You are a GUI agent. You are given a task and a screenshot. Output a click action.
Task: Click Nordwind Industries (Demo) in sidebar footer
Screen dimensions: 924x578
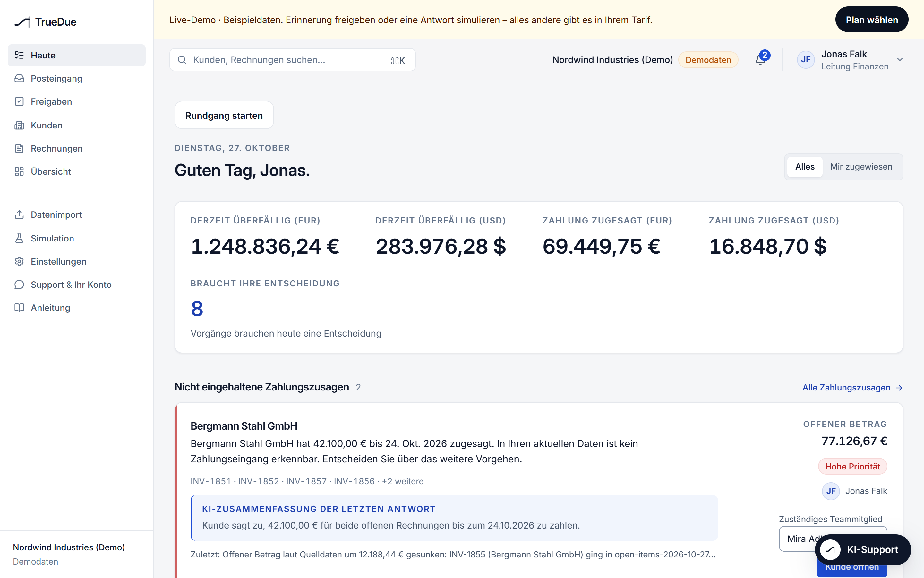click(69, 547)
